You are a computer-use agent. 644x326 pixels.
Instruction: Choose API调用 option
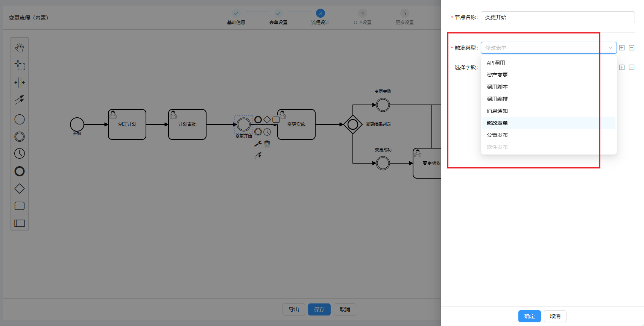click(548, 63)
